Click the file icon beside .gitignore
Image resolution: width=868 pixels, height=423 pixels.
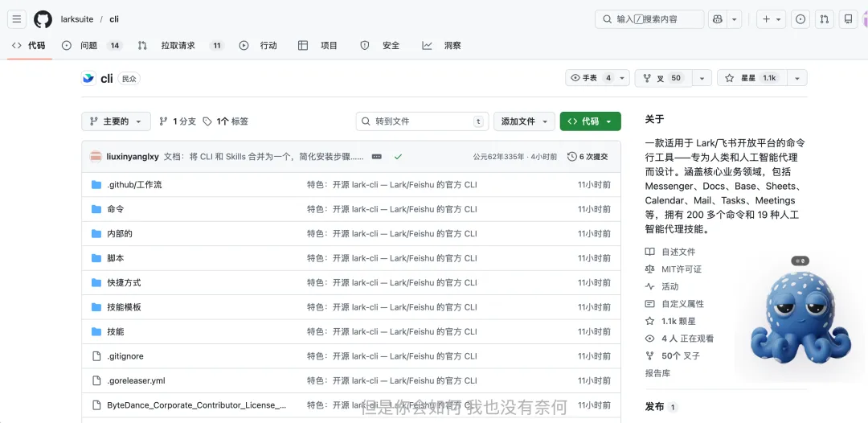click(96, 356)
